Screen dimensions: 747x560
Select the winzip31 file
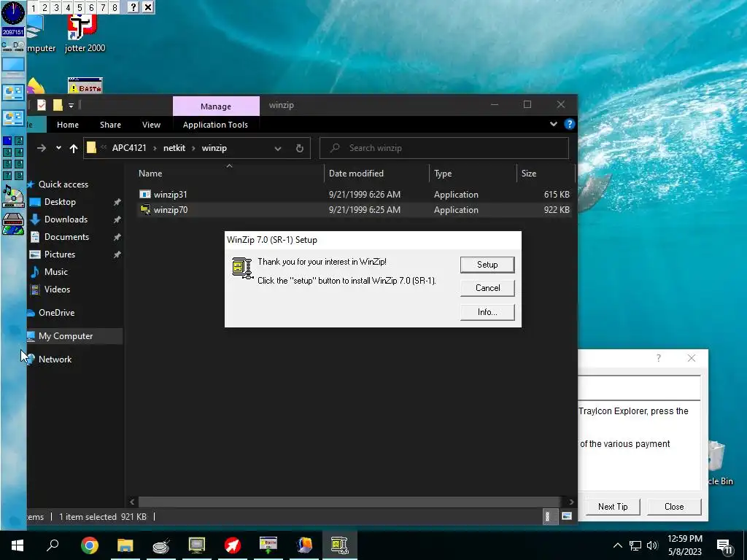pos(170,194)
